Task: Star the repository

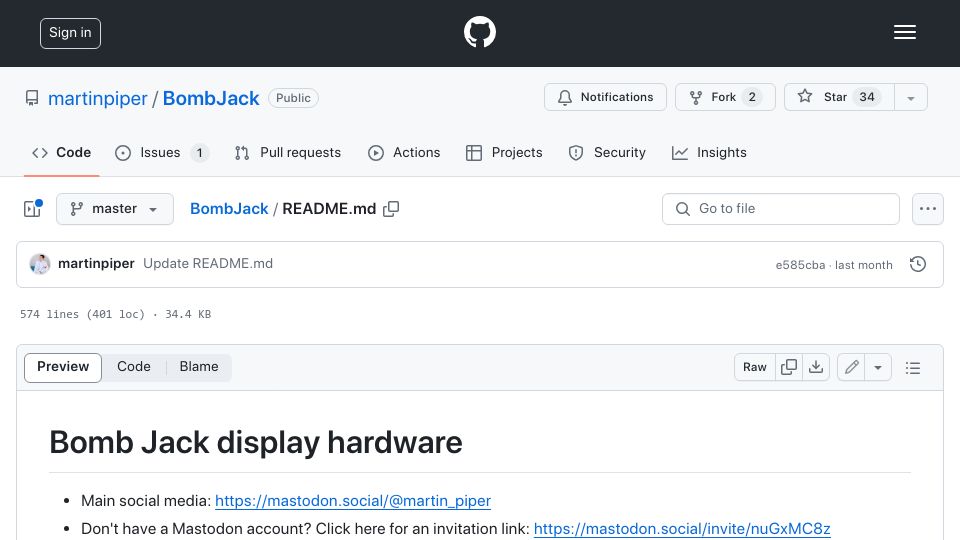Action: click(x=839, y=97)
